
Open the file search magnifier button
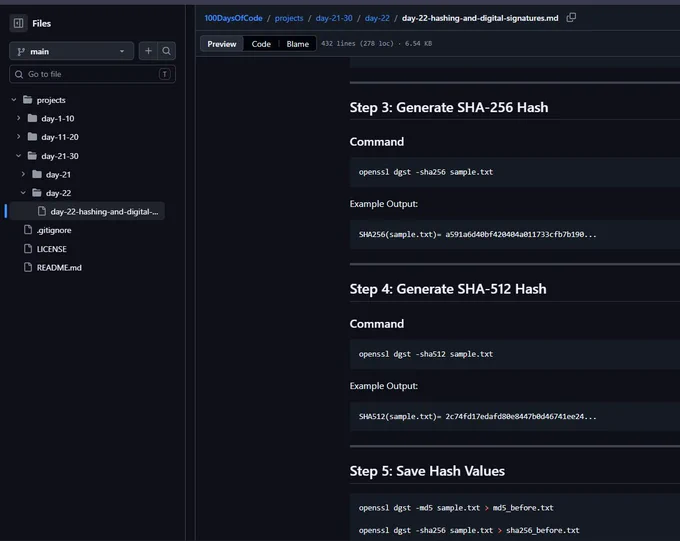[x=166, y=51]
